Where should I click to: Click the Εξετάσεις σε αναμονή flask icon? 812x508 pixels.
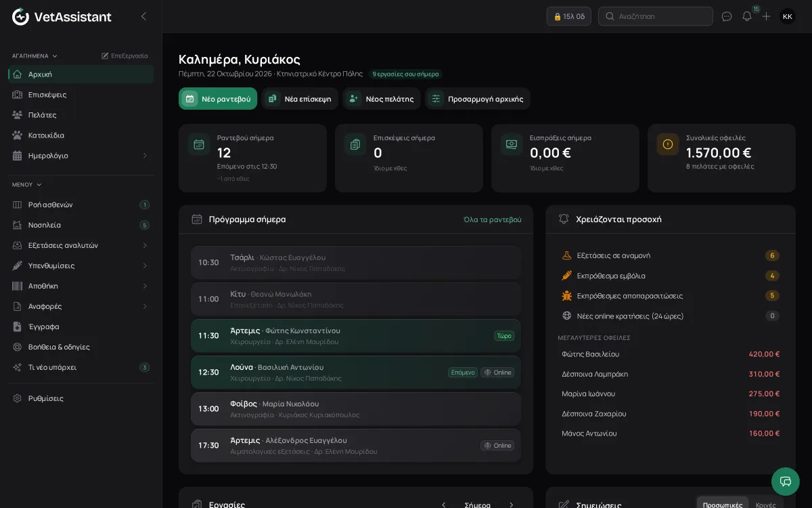567,255
